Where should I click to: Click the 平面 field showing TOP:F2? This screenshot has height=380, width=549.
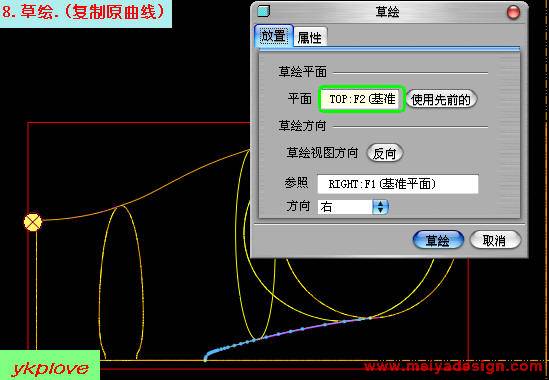(x=362, y=99)
